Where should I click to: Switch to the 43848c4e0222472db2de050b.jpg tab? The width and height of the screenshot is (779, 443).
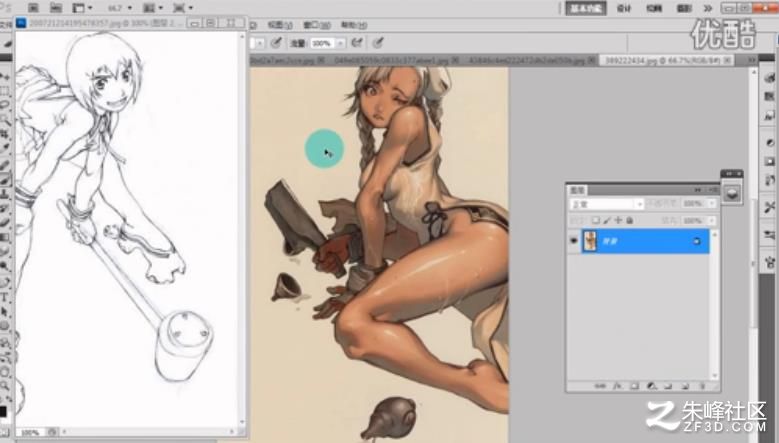(x=527, y=60)
